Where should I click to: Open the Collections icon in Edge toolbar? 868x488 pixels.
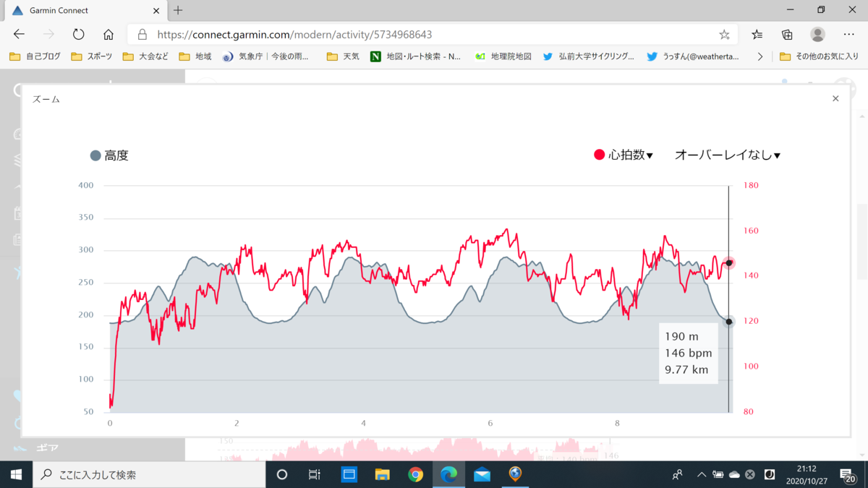pos(788,34)
